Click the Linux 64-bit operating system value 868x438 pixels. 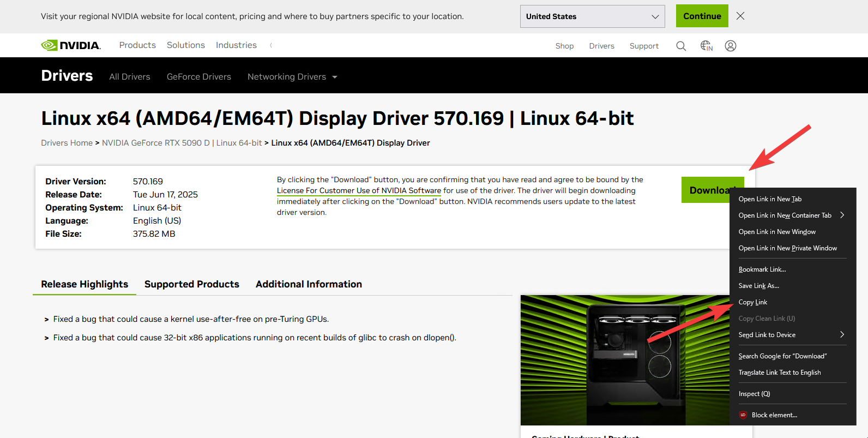click(157, 208)
